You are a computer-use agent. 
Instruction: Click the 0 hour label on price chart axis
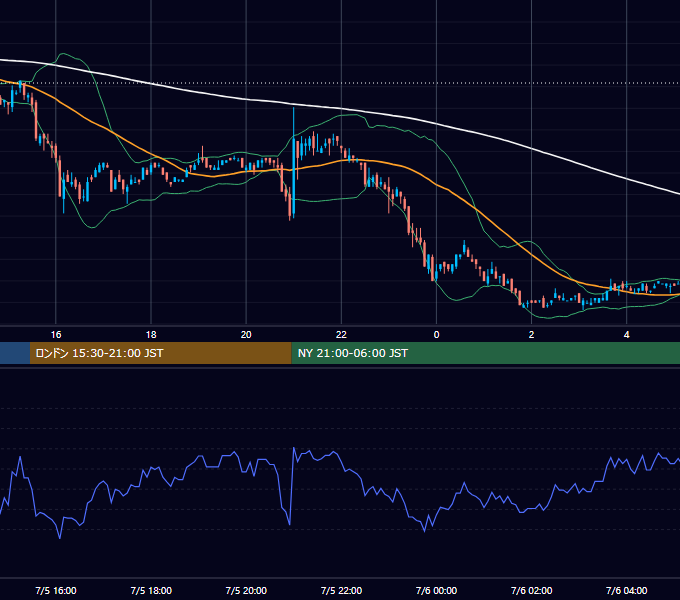click(x=436, y=335)
